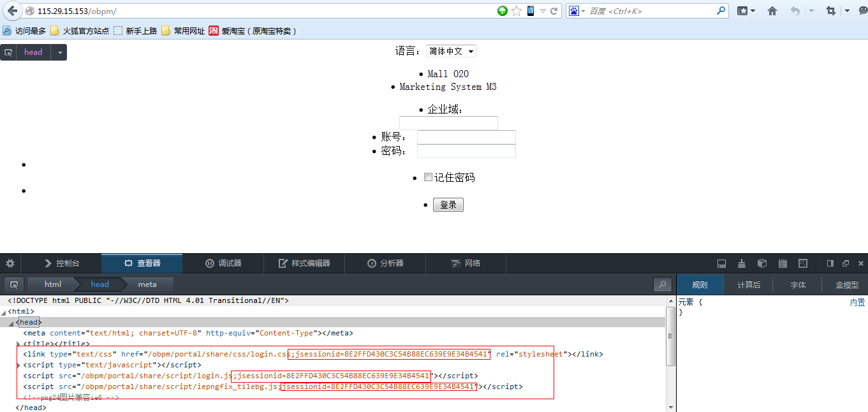
Task: Check the 记住密码 checkbox
Action: [x=428, y=177]
